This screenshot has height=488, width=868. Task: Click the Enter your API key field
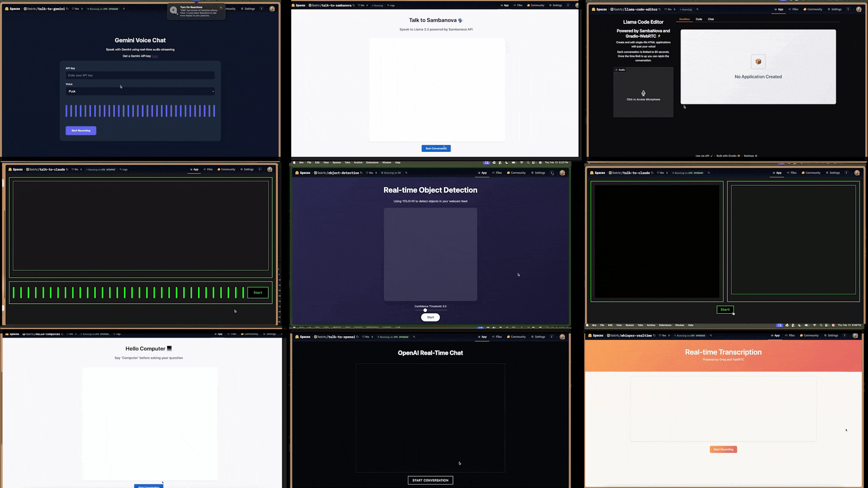coord(140,75)
